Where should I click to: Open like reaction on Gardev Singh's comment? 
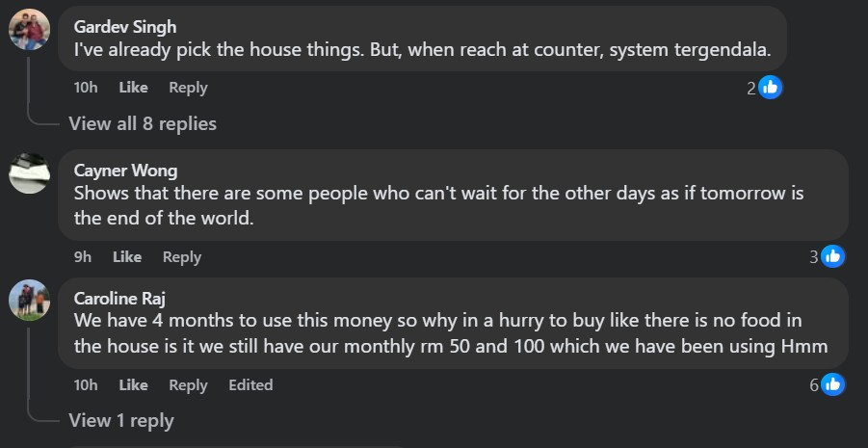click(769, 88)
